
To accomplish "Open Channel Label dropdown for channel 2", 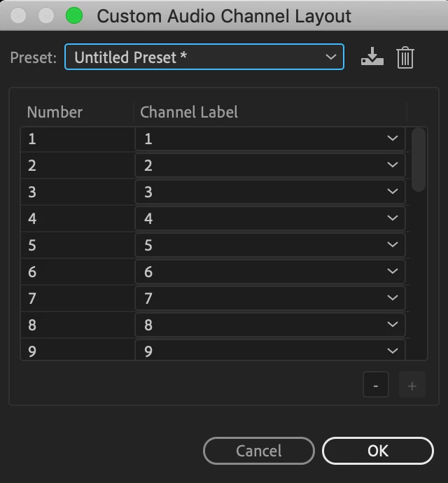I will 269,166.
